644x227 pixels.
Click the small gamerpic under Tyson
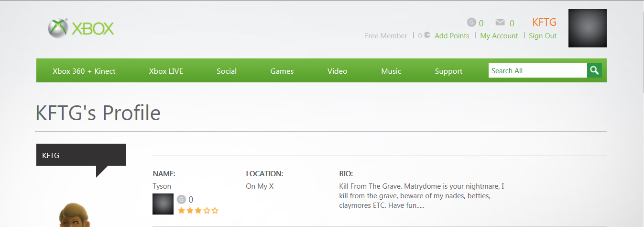(163, 204)
